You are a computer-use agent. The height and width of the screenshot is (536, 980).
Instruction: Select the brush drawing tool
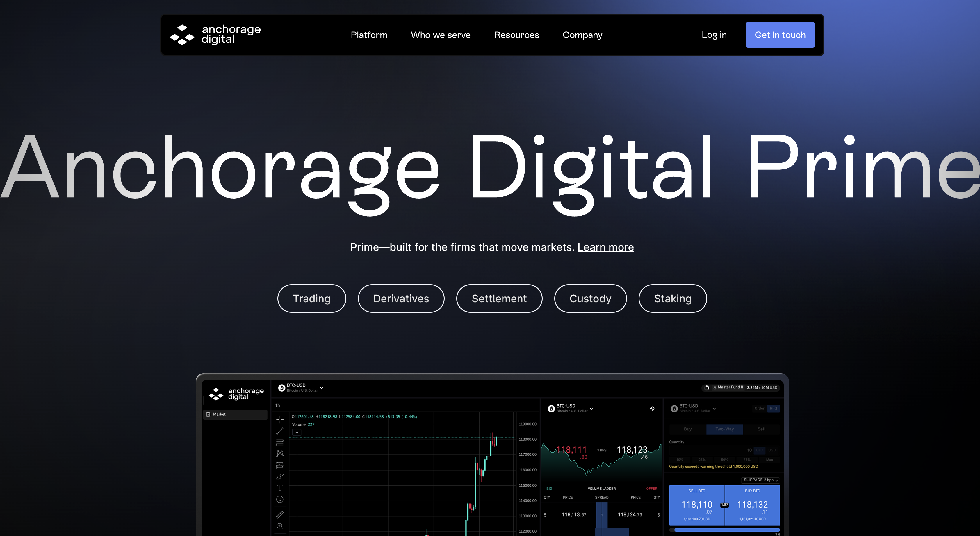(x=280, y=477)
